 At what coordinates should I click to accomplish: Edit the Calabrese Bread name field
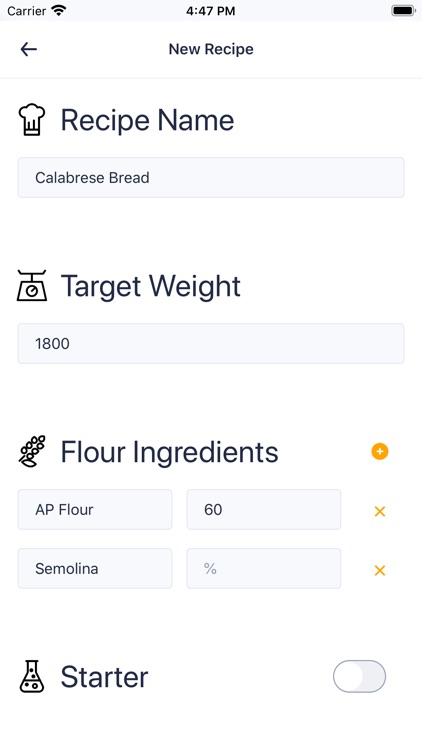[211, 177]
